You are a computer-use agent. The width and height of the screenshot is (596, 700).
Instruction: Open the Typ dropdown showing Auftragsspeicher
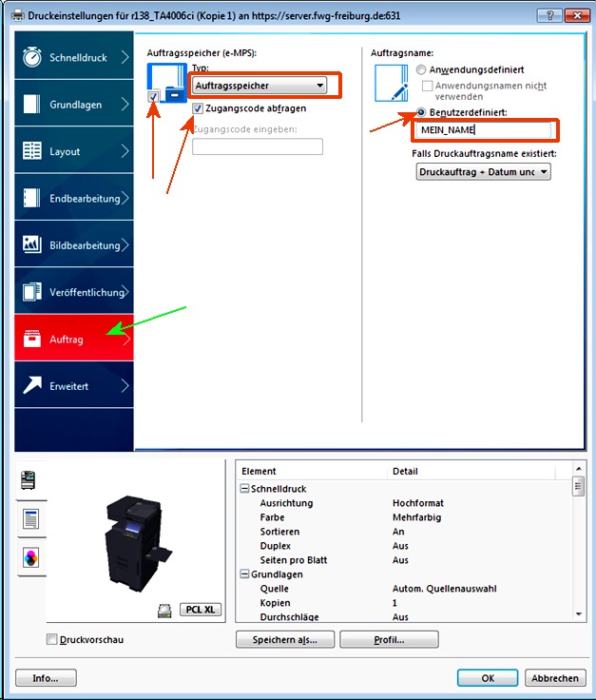[x=259, y=87]
